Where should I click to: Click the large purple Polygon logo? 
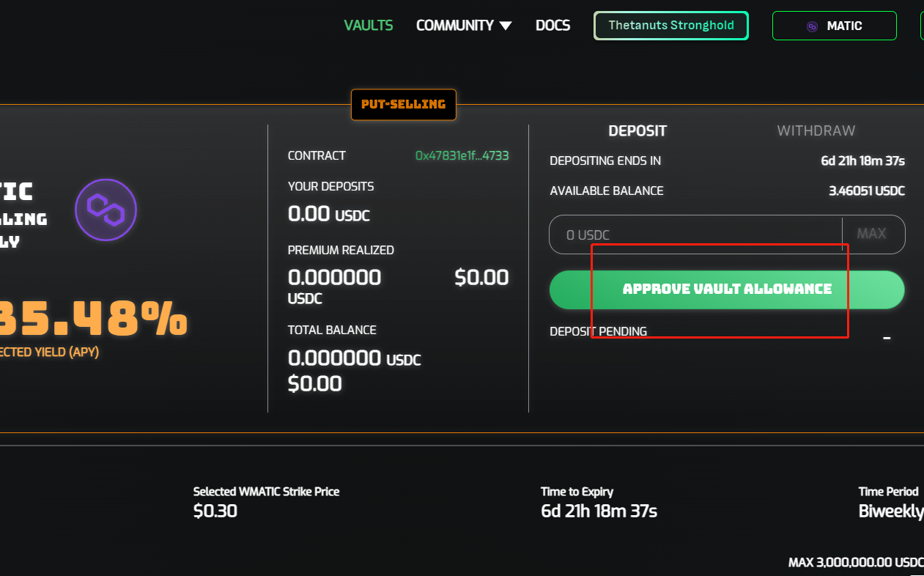pyautogui.click(x=106, y=210)
